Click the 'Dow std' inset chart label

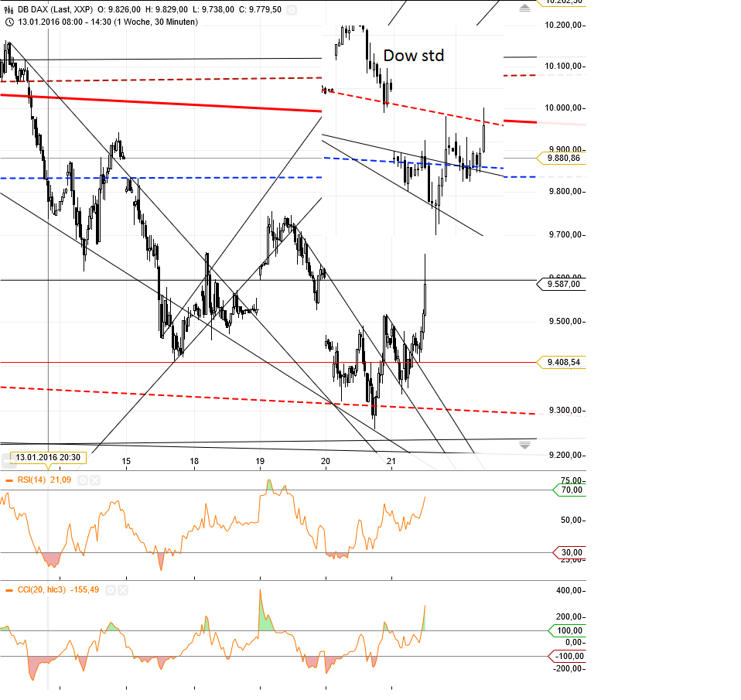pyautogui.click(x=415, y=55)
